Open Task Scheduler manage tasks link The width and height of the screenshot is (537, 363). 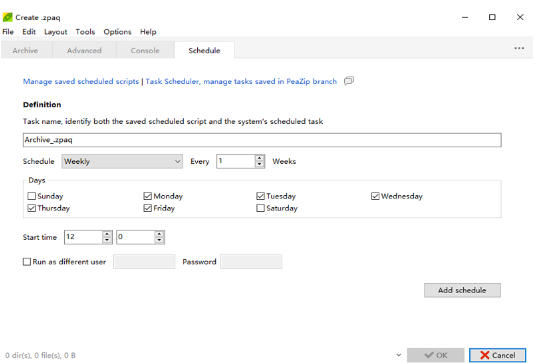click(x=241, y=82)
